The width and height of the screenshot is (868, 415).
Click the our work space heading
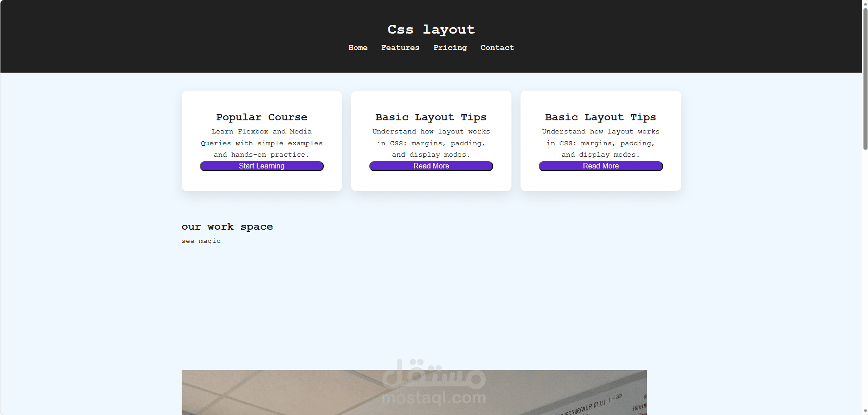coord(227,226)
